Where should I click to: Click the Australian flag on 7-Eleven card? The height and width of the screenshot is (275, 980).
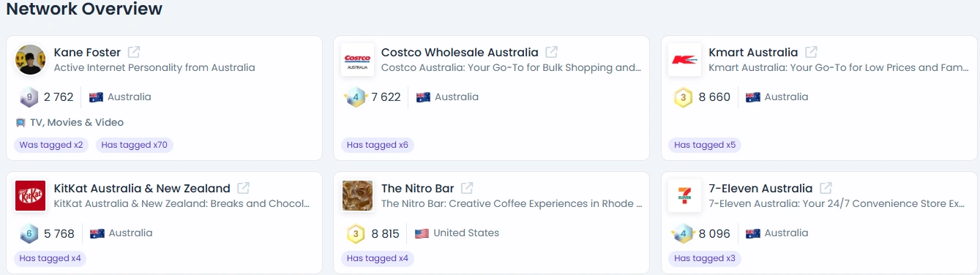(753, 233)
